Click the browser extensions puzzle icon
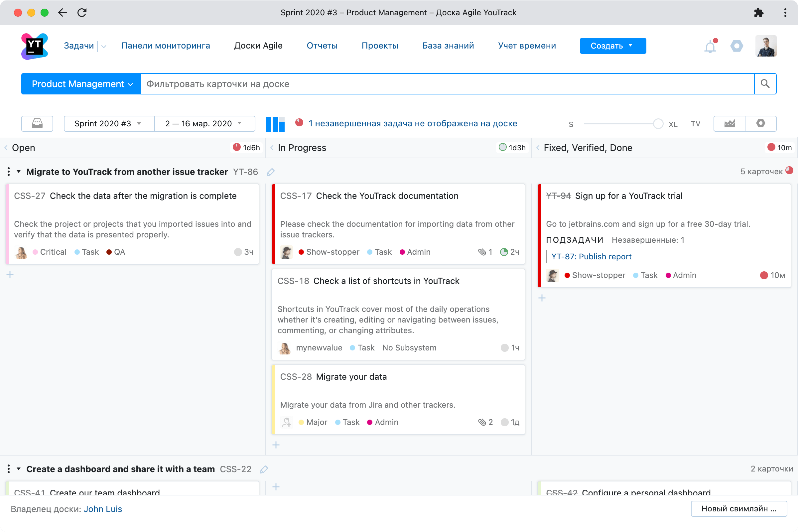Screen dimensions: 798x532 [x=758, y=13]
